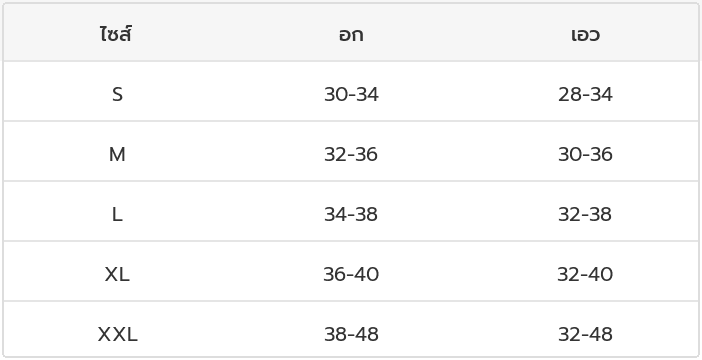Image resolution: width=702 pixels, height=360 pixels.
Task: Click waist value 32-40
Action: (585, 274)
